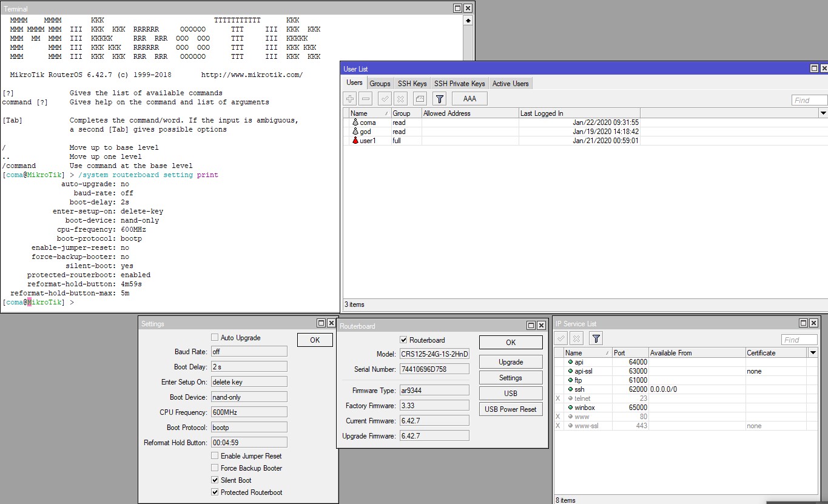Switch to the Groups tab

380,83
